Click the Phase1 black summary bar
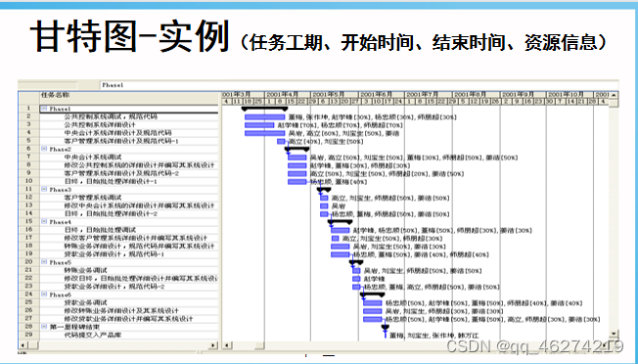Image resolution: width=638 pixels, height=364 pixels. pos(264,109)
